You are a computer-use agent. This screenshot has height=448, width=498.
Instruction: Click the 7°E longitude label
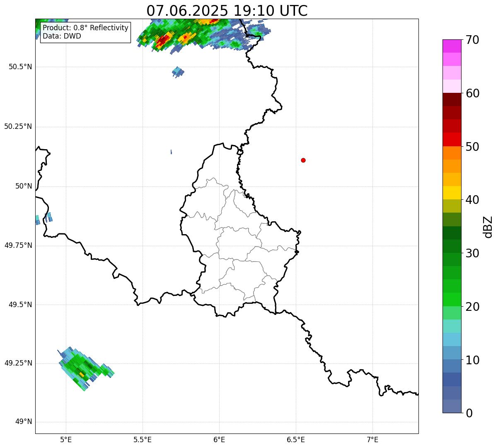click(x=372, y=439)
